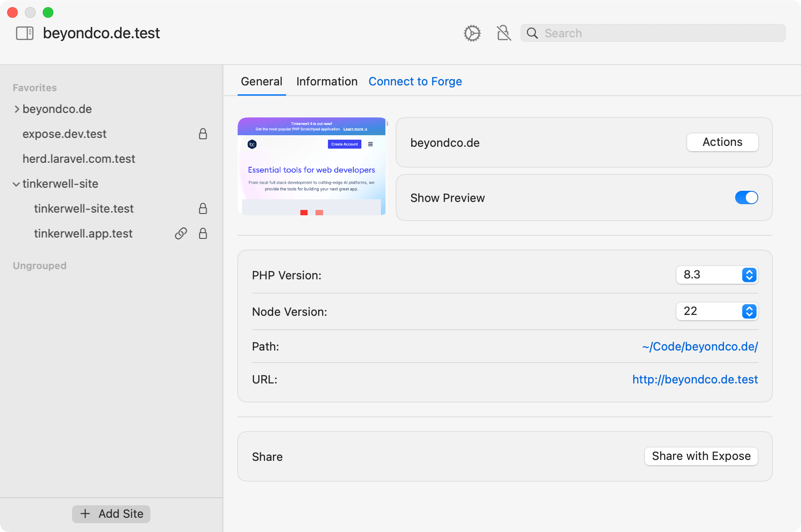Open the PHP Version 8.3 dropdown

pyautogui.click(x=717, y=275)
